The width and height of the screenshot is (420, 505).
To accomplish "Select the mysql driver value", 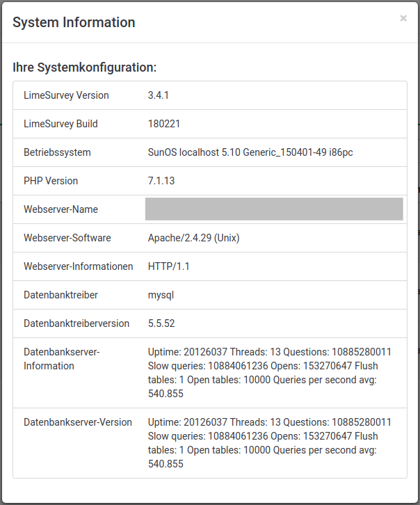I will coord(161,295).
